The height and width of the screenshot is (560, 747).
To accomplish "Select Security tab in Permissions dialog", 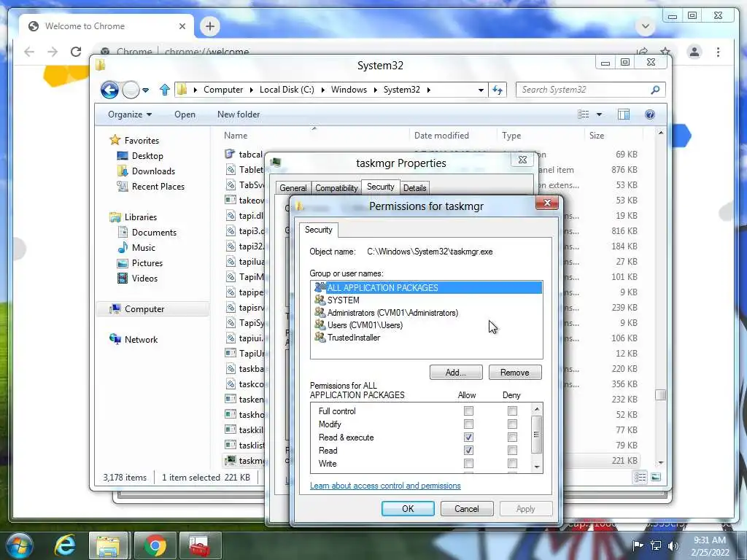I will (x=318, y=230).
